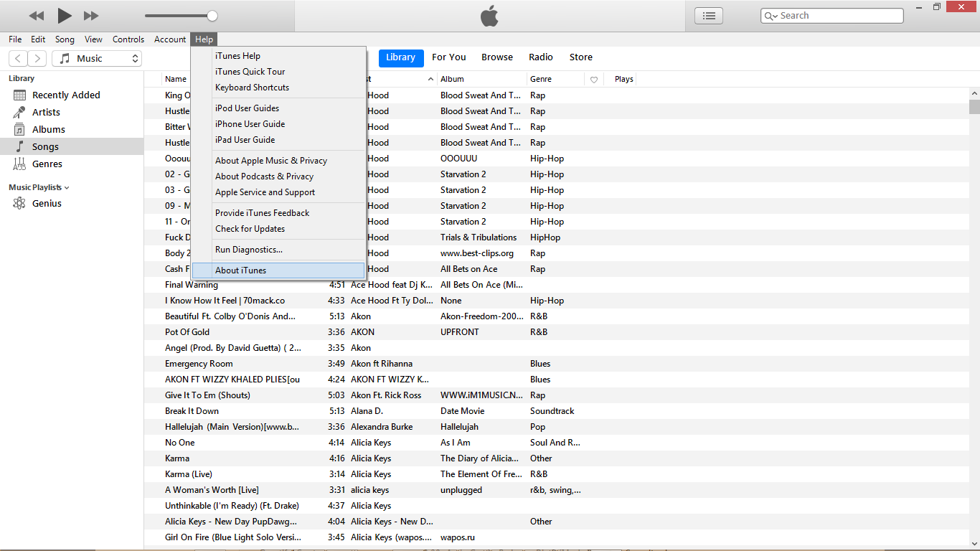980x551 pixels.
Task: Go back with the left arrow button
Action: coord(18,59)
